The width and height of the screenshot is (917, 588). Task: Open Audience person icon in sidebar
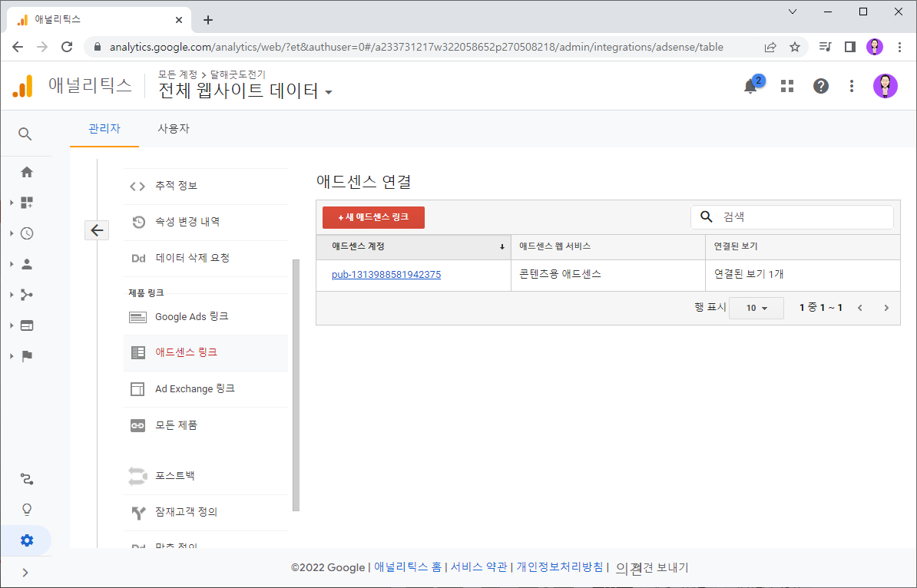(x=27, y=264)
